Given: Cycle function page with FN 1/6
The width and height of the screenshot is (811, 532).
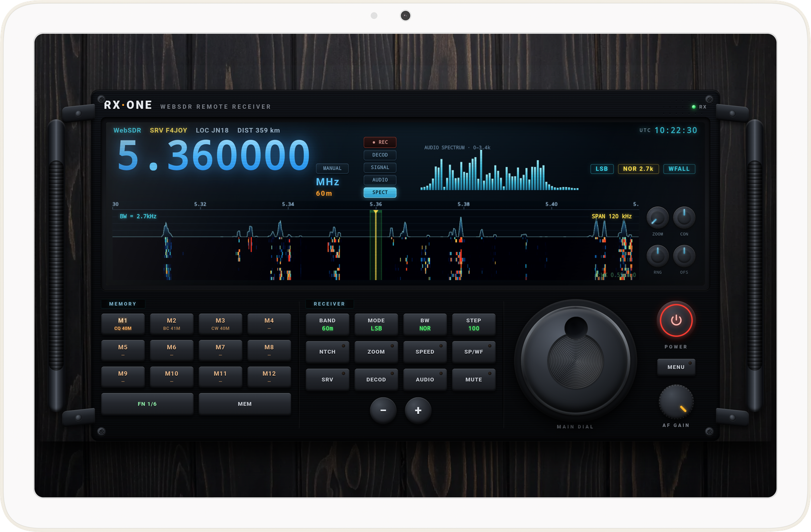Looking at the screenshot, I should click(147, 404).
